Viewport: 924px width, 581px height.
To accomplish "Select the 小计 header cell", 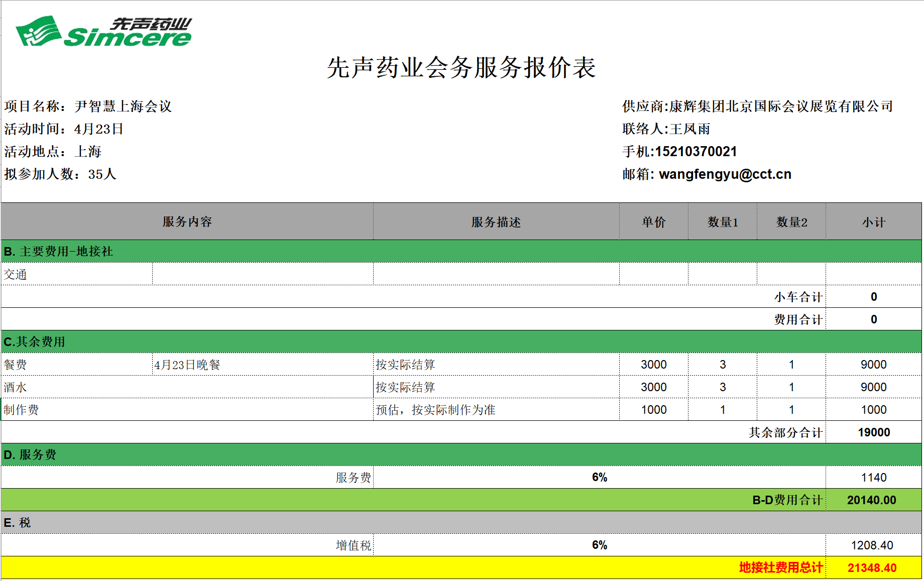I will coord(873,222).
